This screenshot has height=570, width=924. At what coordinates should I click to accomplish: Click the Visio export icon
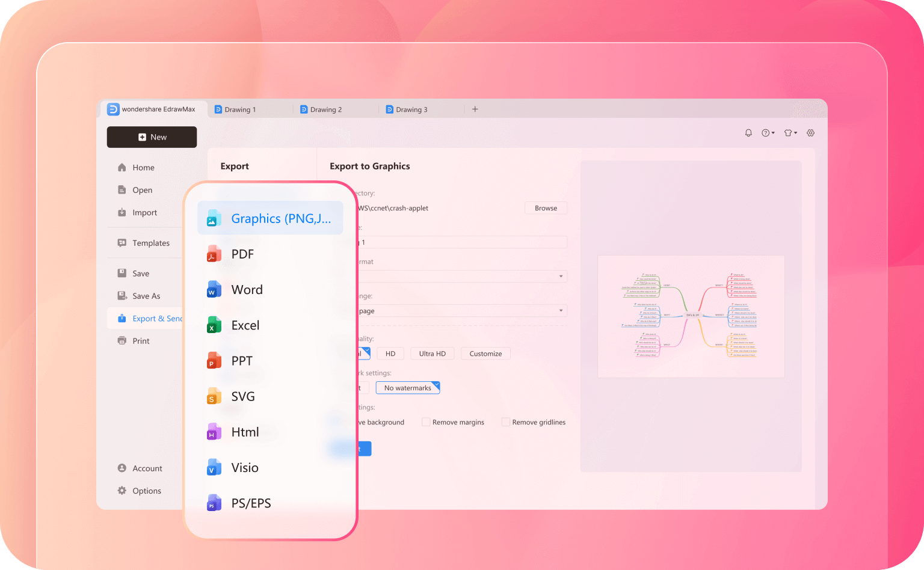(x=213, y=468)
